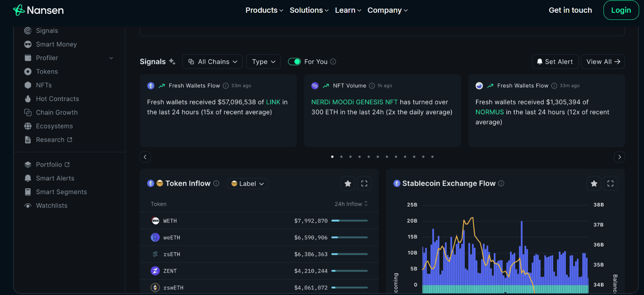Go to previous signals with left arrow
The height and width of the screenshot is (295, 644).
click(x=145, y=157)
